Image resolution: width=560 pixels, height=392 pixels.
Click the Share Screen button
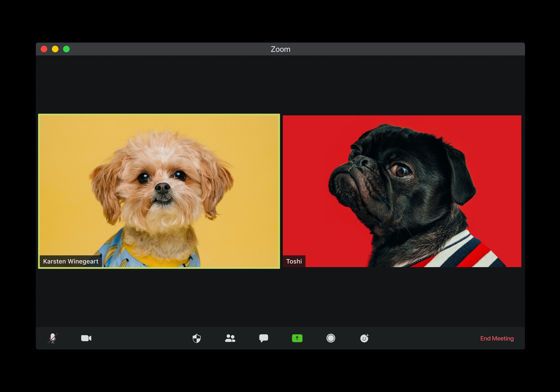(x=297, y=338)
